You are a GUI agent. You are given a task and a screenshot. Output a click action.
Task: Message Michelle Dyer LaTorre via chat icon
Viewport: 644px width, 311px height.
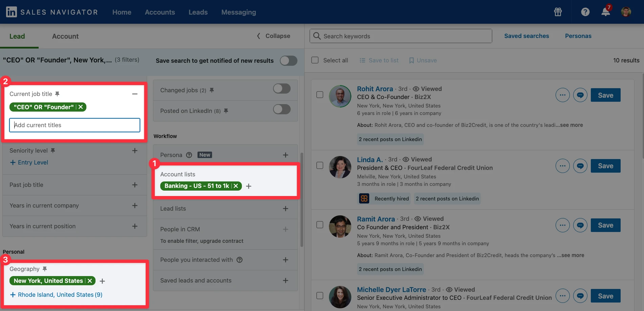tap(580, 296)
